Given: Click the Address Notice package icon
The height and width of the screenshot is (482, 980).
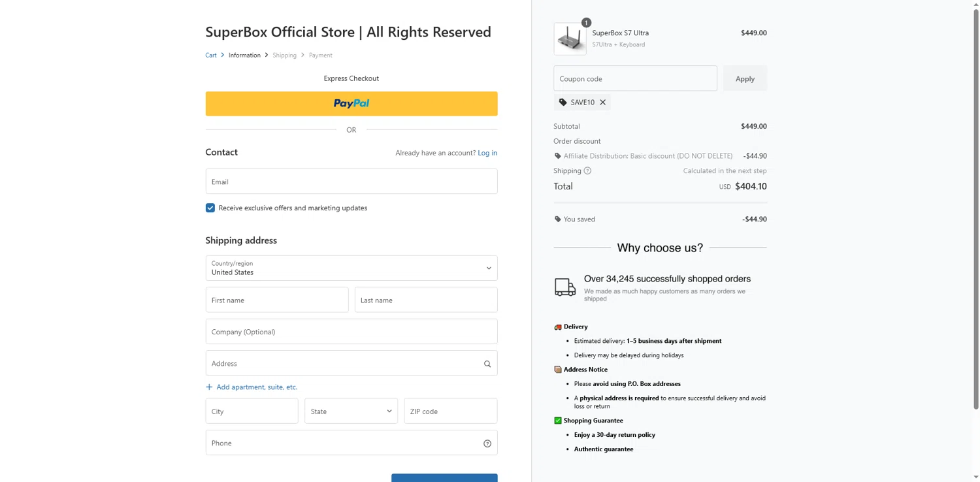Looking at the screenshot, I should pyautogui.click(x=558, y=370).
